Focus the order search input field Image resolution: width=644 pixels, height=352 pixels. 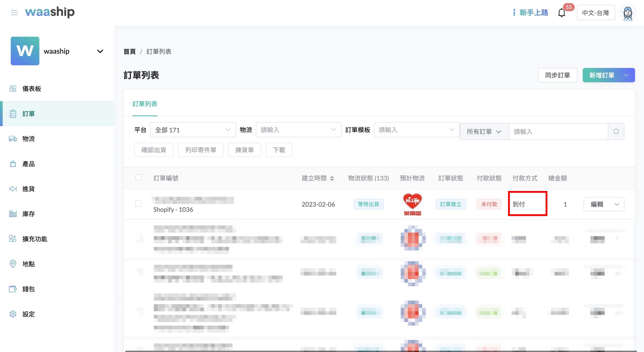coord(558,132)
